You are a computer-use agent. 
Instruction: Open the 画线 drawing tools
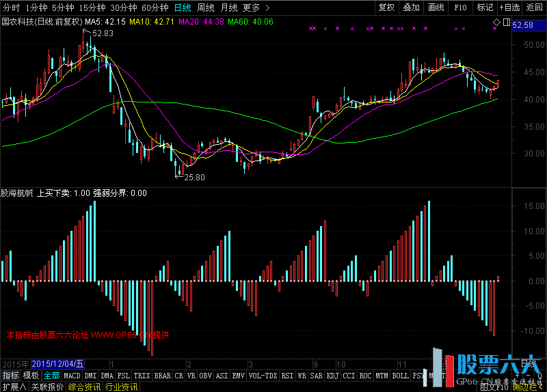[x=436, y=8]
